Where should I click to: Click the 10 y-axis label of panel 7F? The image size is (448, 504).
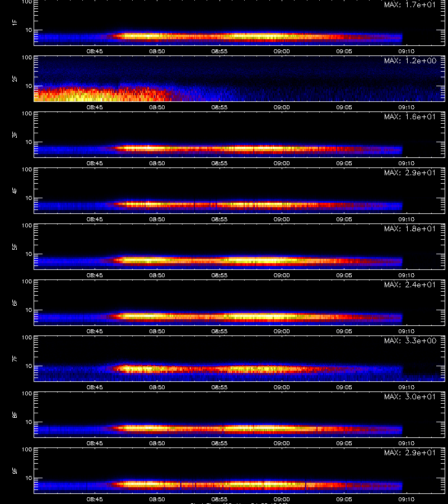29,366
